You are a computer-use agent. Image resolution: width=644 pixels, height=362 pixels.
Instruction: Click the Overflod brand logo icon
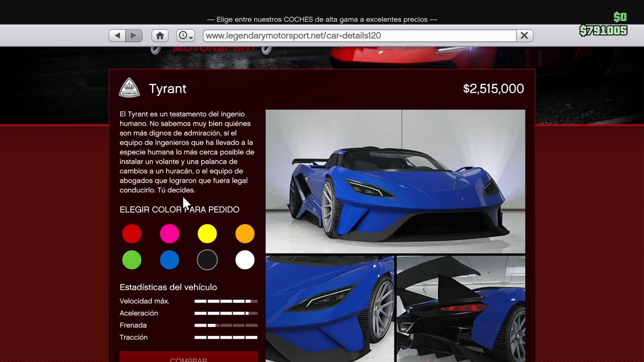(x=129, y=88)
